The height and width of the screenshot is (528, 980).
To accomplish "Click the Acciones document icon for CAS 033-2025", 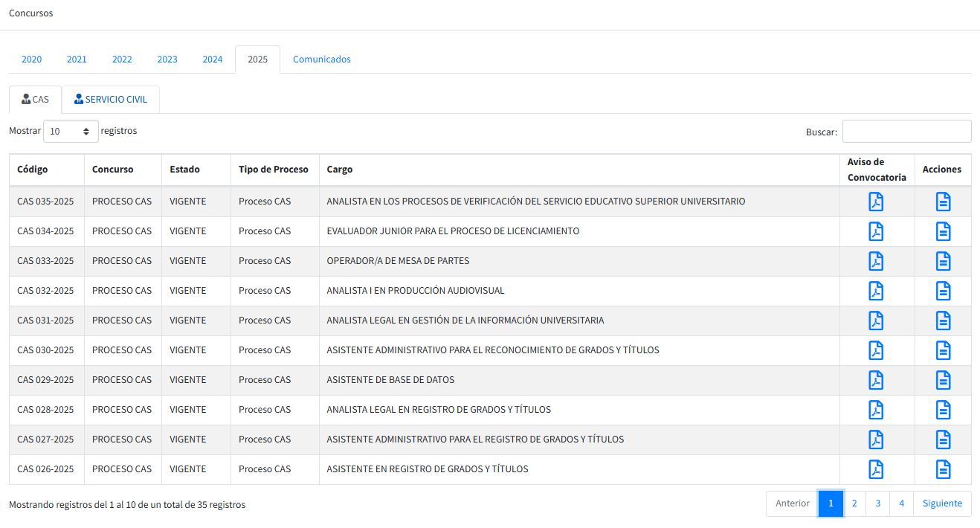I will tap(943, 261).
